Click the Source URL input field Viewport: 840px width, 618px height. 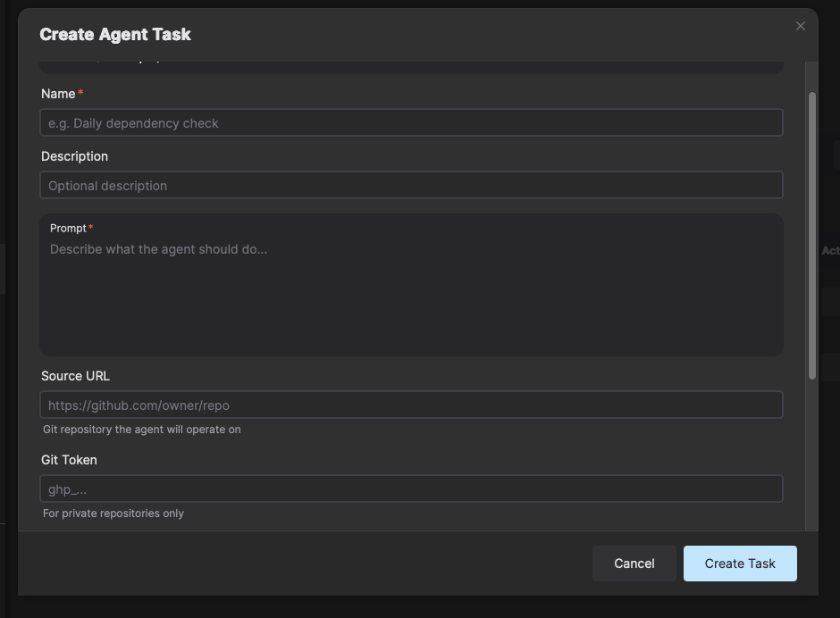(410, 405)
